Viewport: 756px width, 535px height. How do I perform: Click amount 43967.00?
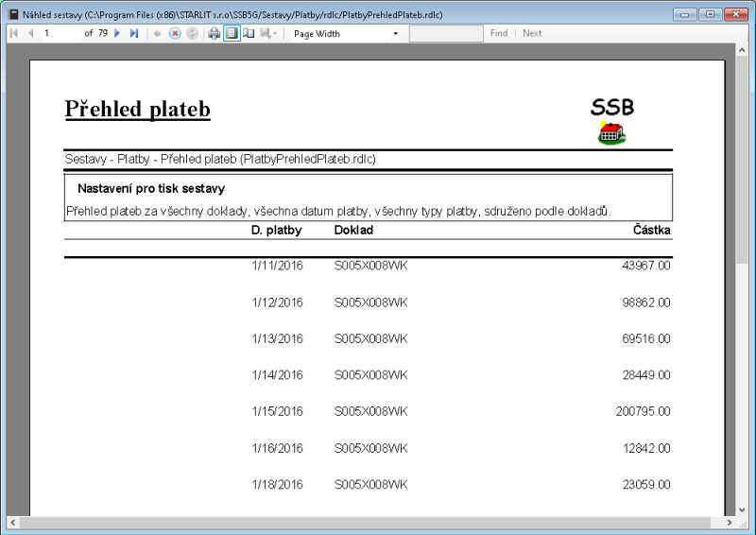click(x=646, y=266)
